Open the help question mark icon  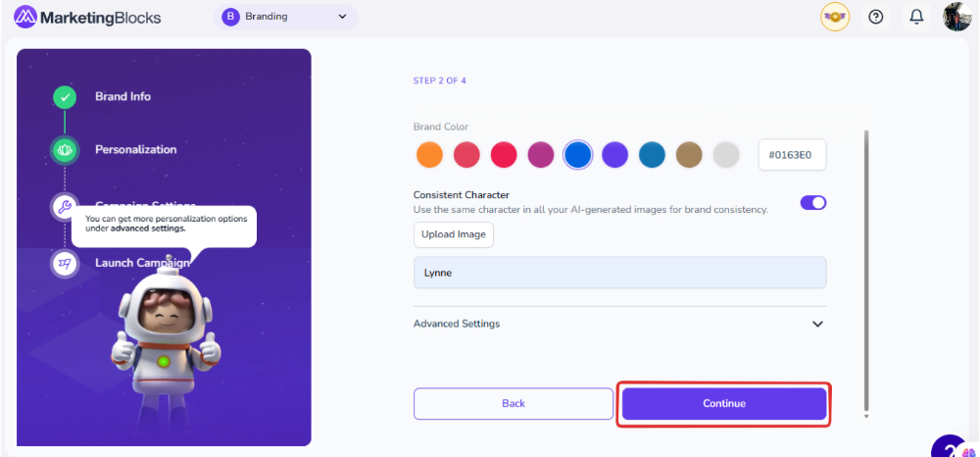point(876,17)
